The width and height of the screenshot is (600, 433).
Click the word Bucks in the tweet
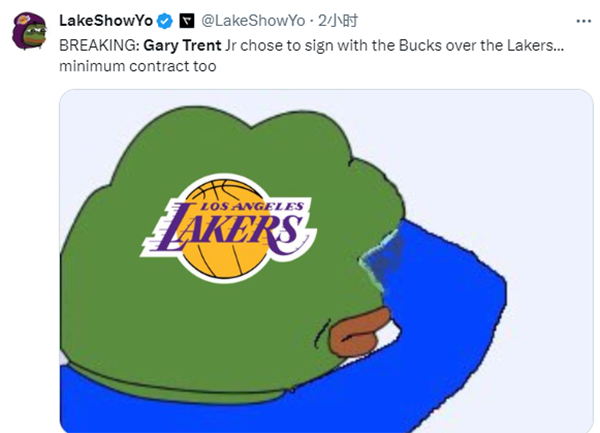[x=420, y=46]
